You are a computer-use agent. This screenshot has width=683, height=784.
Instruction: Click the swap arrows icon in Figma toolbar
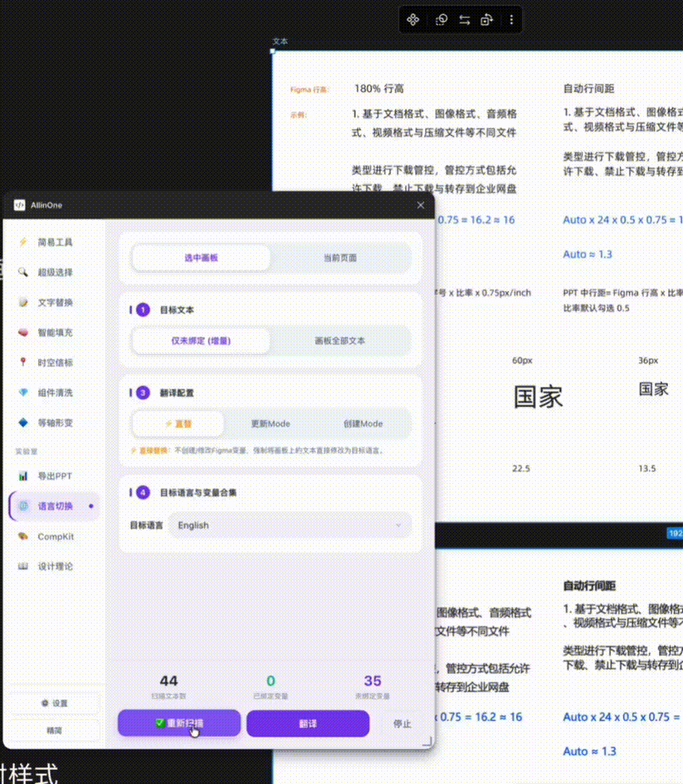(465, 20)
